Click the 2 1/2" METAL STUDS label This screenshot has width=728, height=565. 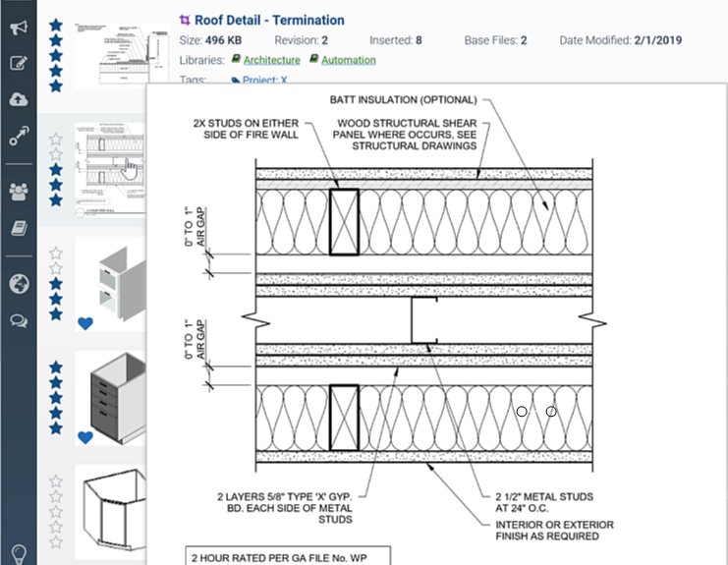point(544,502)
